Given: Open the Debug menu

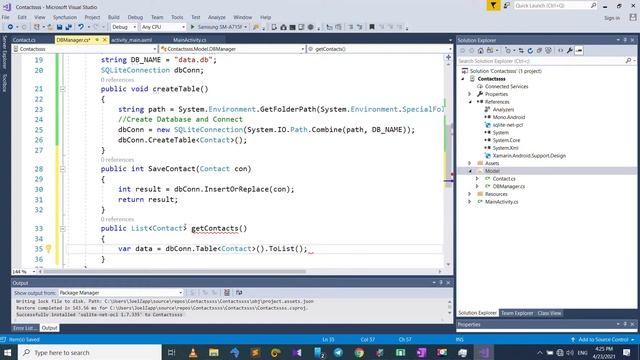Looking at the screenshot, I should [x=135, y=17].
